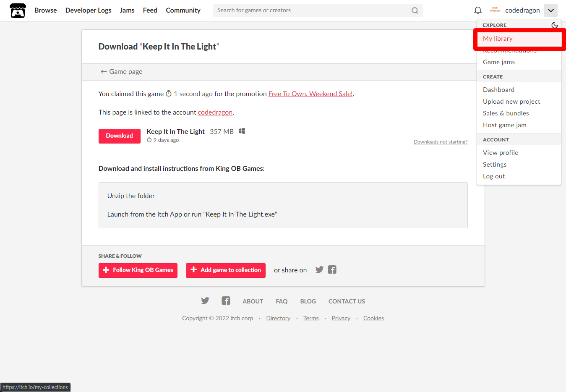Open the Privacy link
The height and width of the screenshot is (392, 566).
tap(341, 319)
